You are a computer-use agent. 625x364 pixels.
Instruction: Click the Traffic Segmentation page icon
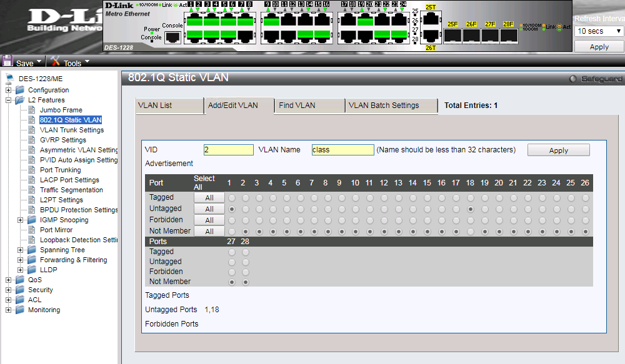pyautogui.click(x=32, y=190)
